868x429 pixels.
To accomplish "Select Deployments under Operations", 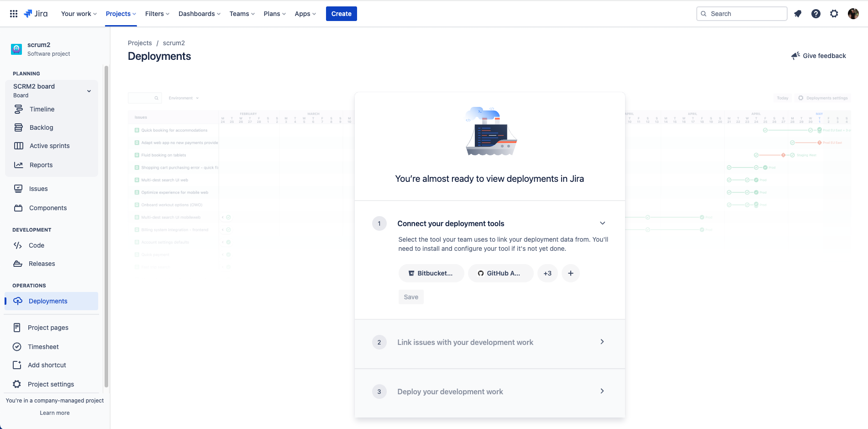I will 52,301.
